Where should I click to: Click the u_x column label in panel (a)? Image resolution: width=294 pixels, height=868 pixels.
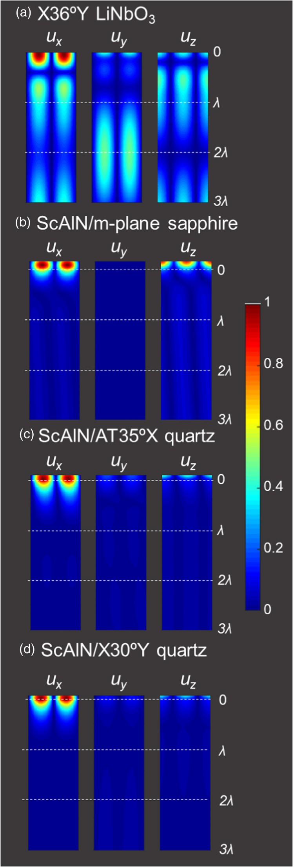(x=54, y=38)
